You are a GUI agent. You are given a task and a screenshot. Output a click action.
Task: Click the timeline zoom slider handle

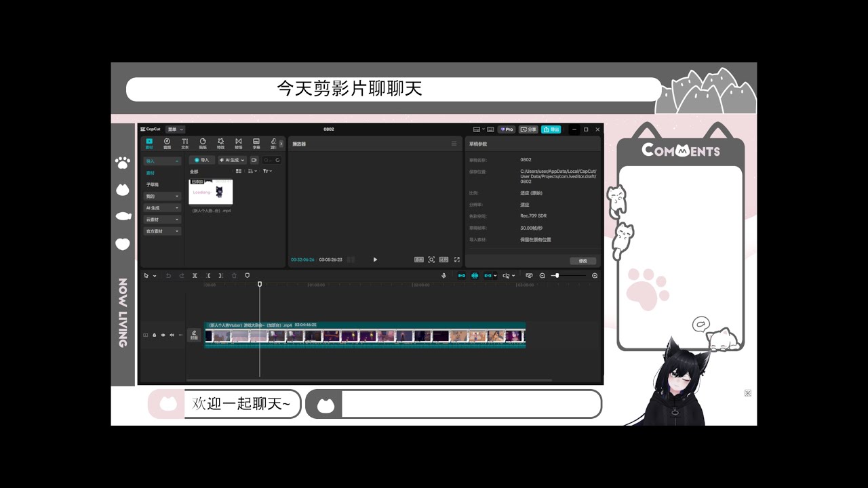(x=557, y=276)
